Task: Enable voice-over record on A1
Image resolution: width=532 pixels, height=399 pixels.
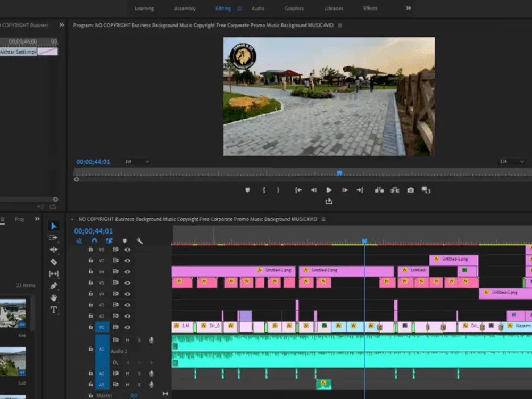Action: 151,340
